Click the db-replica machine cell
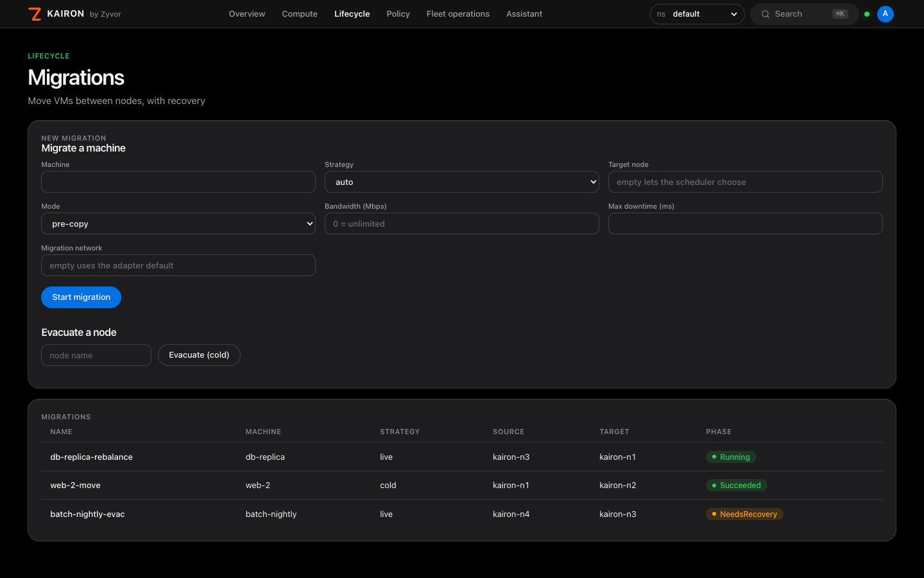The width and height of the screenshot is (924, 578). pos(265,457)
